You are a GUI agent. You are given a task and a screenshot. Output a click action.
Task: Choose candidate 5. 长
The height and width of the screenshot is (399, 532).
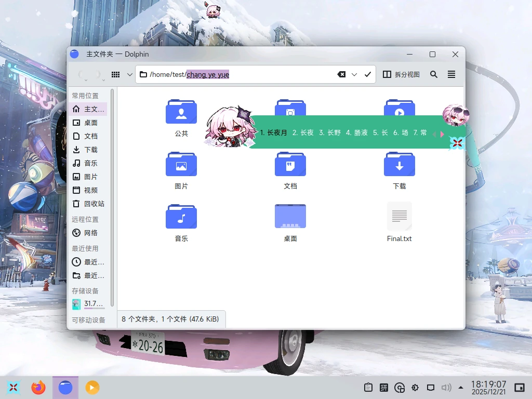[380, 132]
